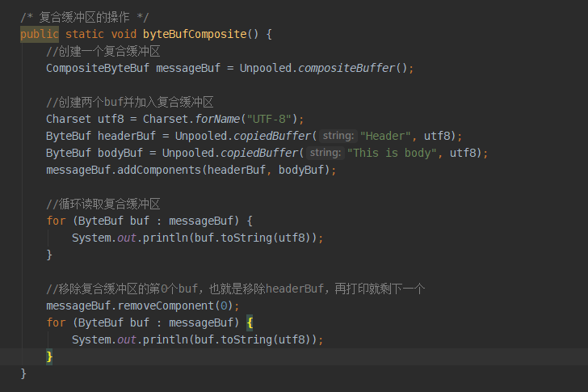Click the highlighted closing brace of second for loop
The width and height of the screenshot is (588, 392).
49,356
